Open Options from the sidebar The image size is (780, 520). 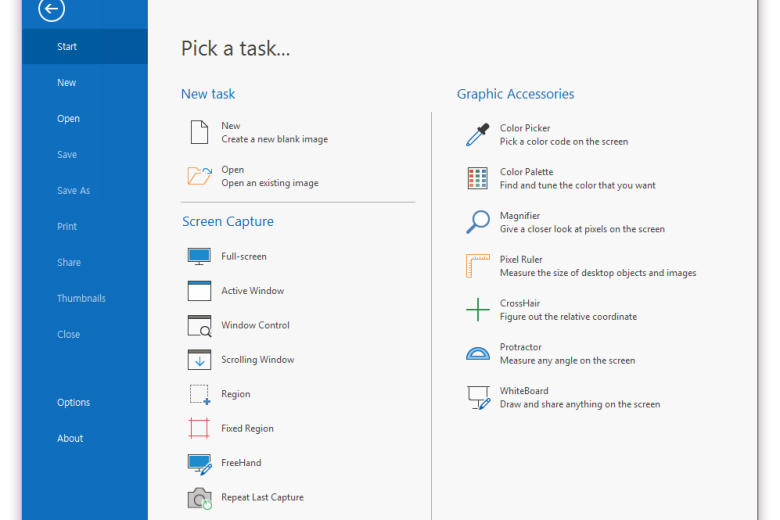[73, 403]
